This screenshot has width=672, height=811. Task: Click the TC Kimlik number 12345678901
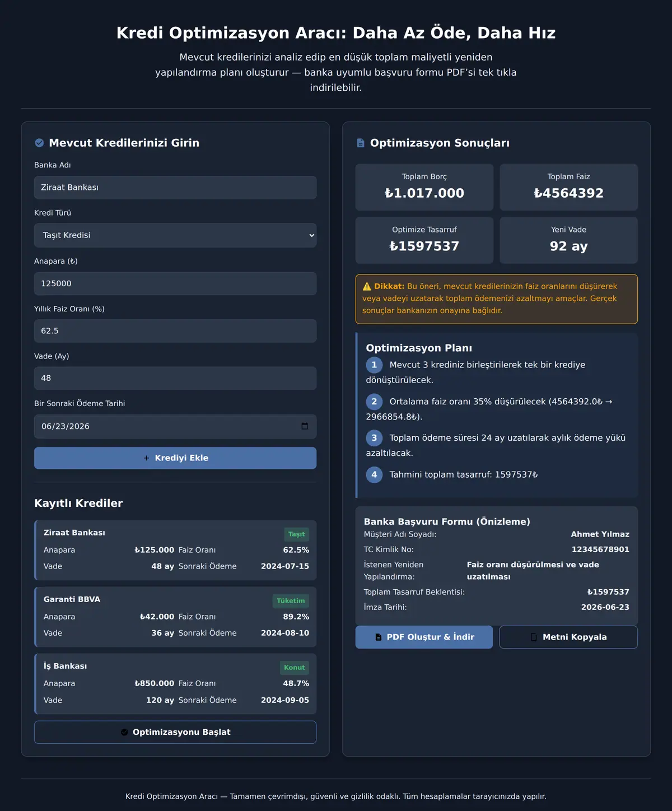[x=600, y=549]
